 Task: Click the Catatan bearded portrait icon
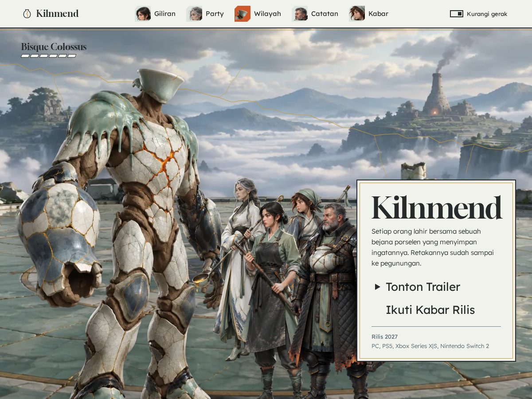coord(300,14)
